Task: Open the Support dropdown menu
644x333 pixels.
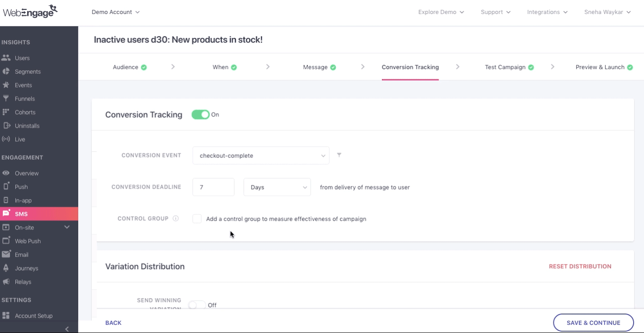Action: (496, 12)
